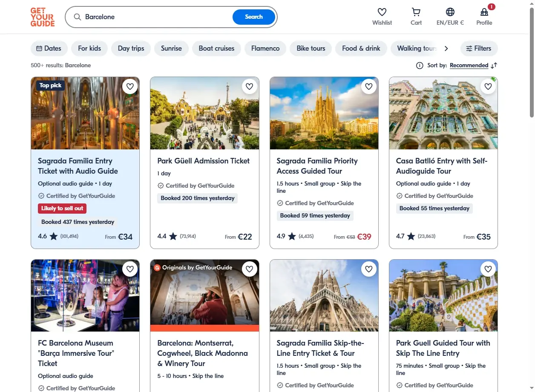Open the EN/EUR € language globe

click(x=450, y=12)
